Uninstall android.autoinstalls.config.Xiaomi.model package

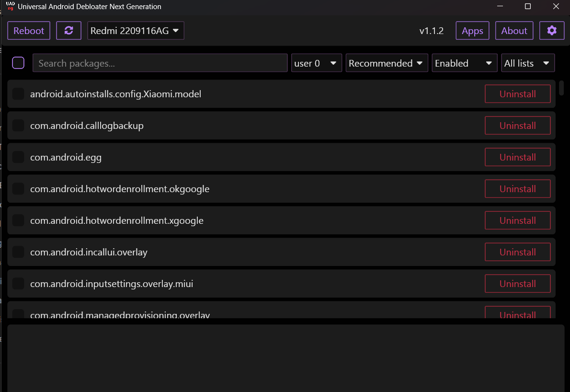pyautogui.click(x=517, y=94)
